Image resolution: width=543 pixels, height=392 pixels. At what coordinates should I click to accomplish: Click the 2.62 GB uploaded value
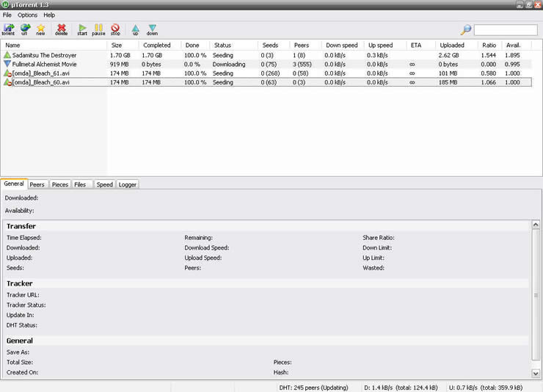(x=448, y=55)
